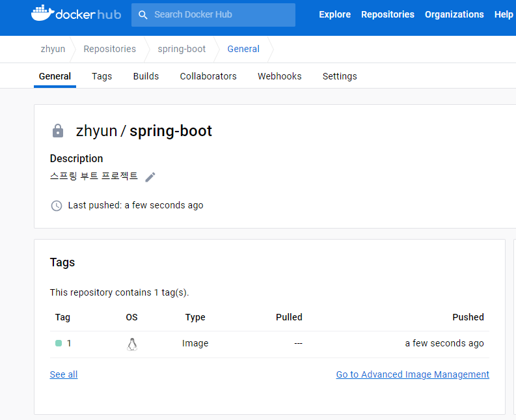The height and width of the screenshot is (420, 516).
Task: Go to Repositories in the breadcrumb
Action: [109, 49]
